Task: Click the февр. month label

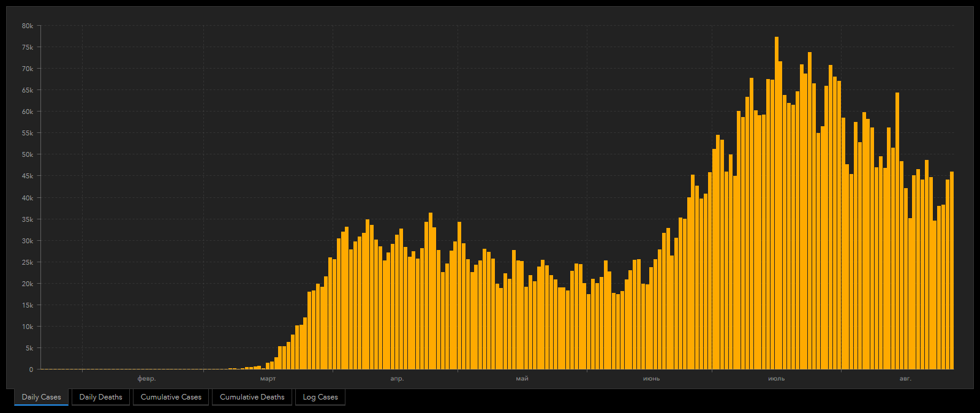Action: 146,379
